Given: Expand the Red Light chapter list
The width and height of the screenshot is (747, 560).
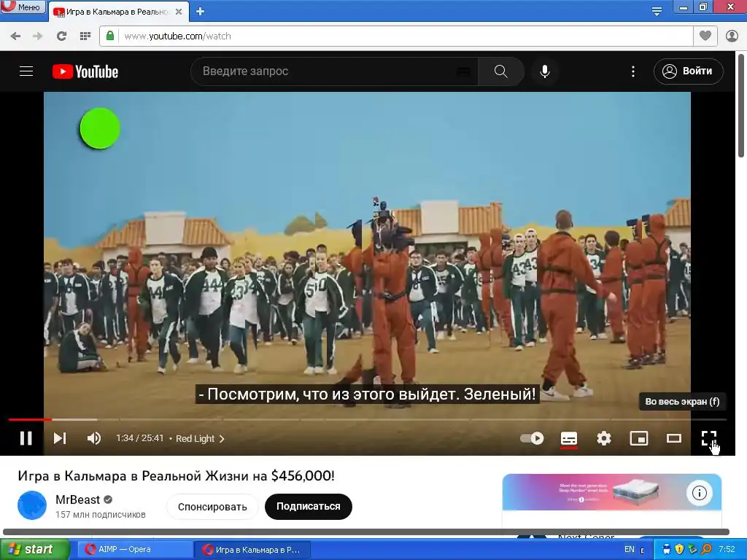Looking at the screenshot, I should click(200, 438).
